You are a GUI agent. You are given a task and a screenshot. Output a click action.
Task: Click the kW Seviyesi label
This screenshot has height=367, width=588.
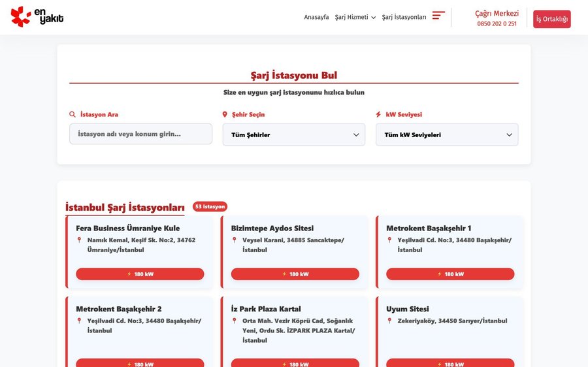[x=404, y=114]
